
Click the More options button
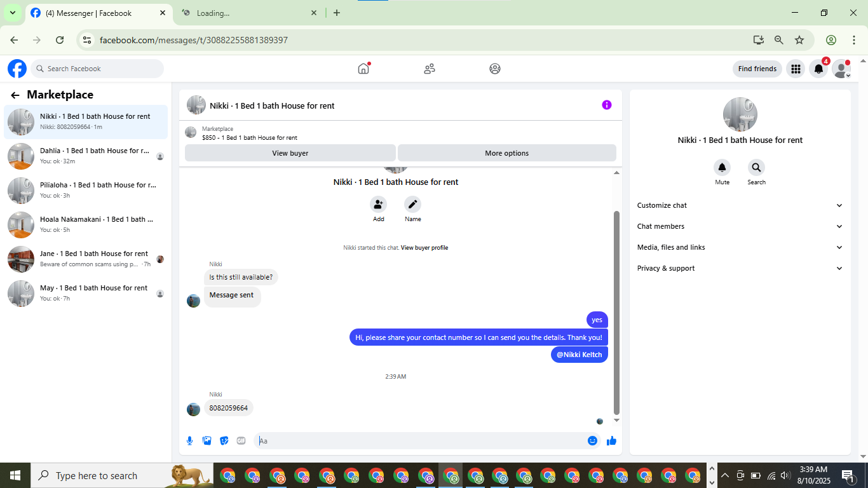click(507, 153)
